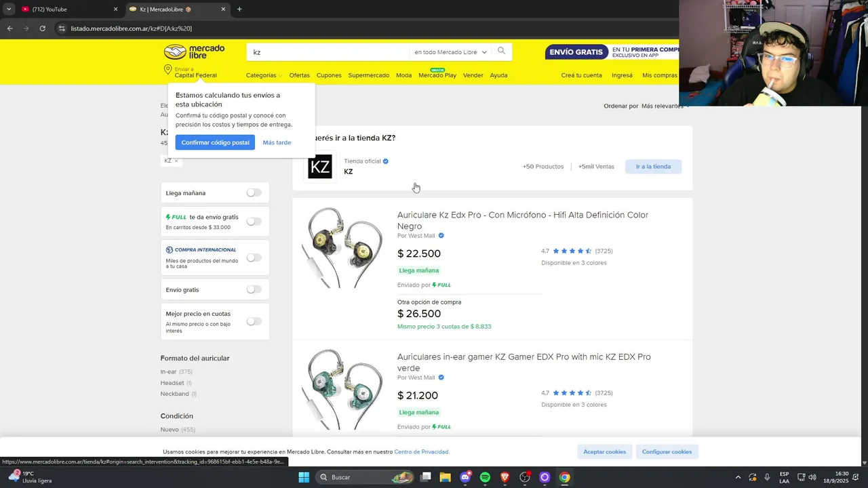Open the 'en todo Mercado Libre' dropdown
The height and width of the screenshot is (488, 868).
point(450,52)
